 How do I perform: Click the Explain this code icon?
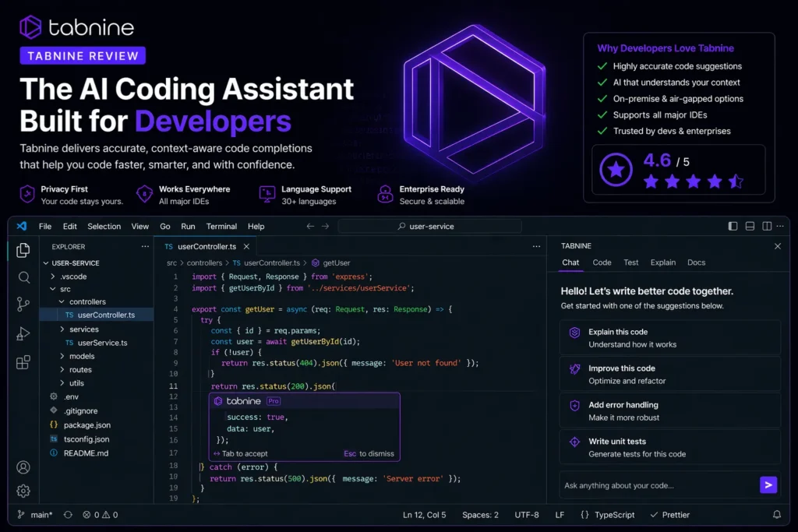[574, 333]
